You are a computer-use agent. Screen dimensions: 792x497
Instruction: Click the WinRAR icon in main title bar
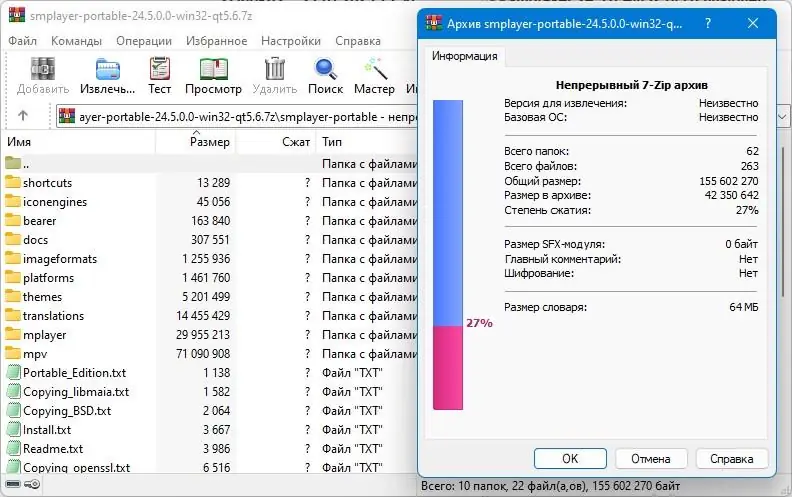17,15
